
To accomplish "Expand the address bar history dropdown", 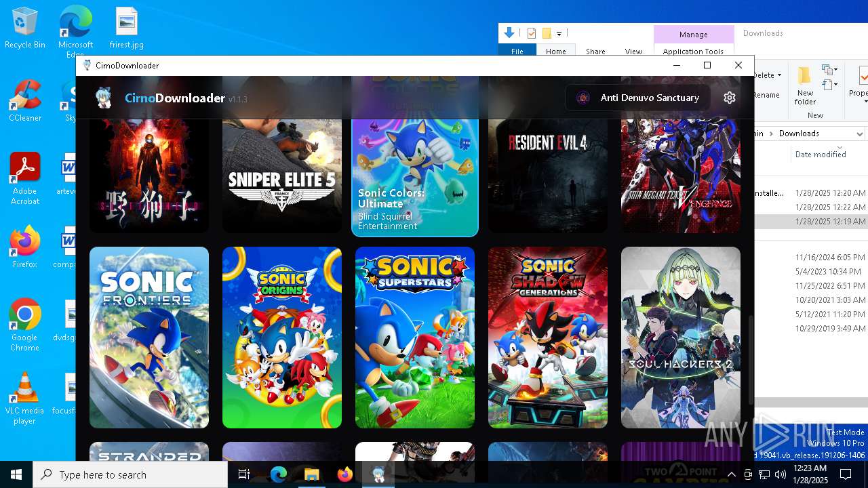I will coord(859,134).
